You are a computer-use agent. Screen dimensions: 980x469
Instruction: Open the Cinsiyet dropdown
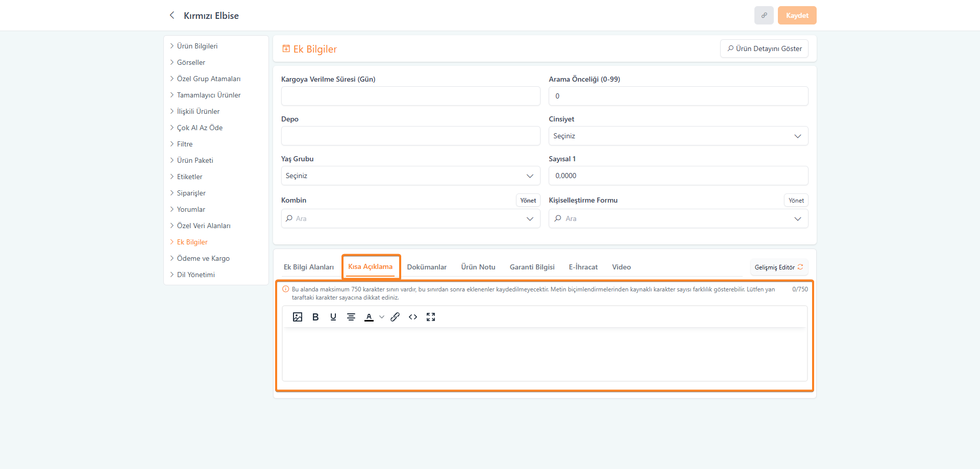pyautogui.click(x=678, y=136)
